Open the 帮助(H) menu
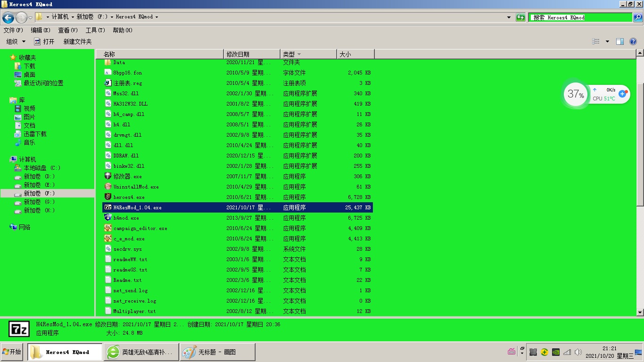This screenshot has width=644, height=362. (x=123, y=30)
